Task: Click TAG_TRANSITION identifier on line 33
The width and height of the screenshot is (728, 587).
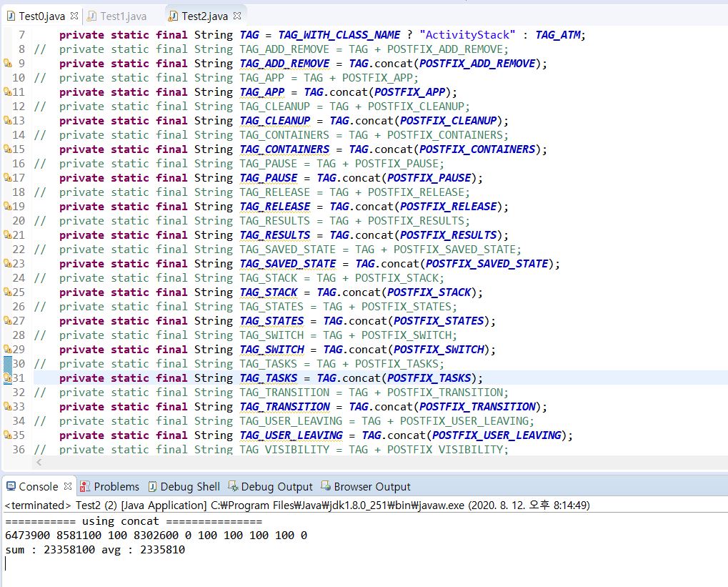Action: [284, 407]
